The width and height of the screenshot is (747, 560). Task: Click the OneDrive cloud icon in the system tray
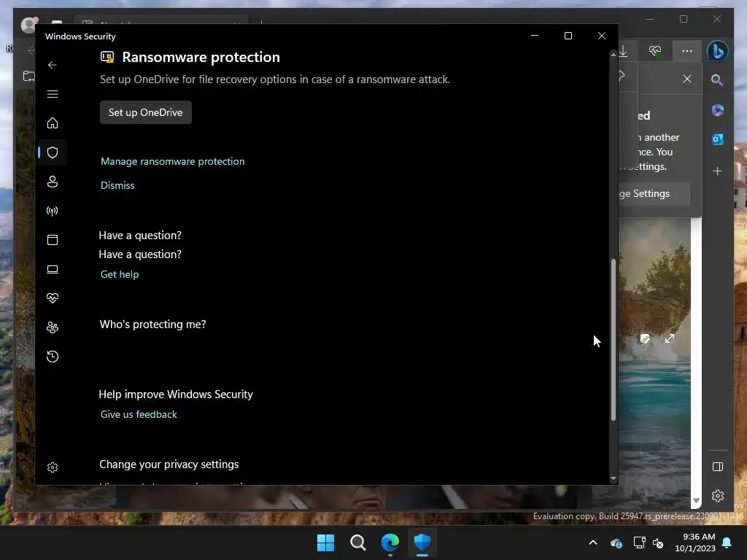(x=616, y=542)
